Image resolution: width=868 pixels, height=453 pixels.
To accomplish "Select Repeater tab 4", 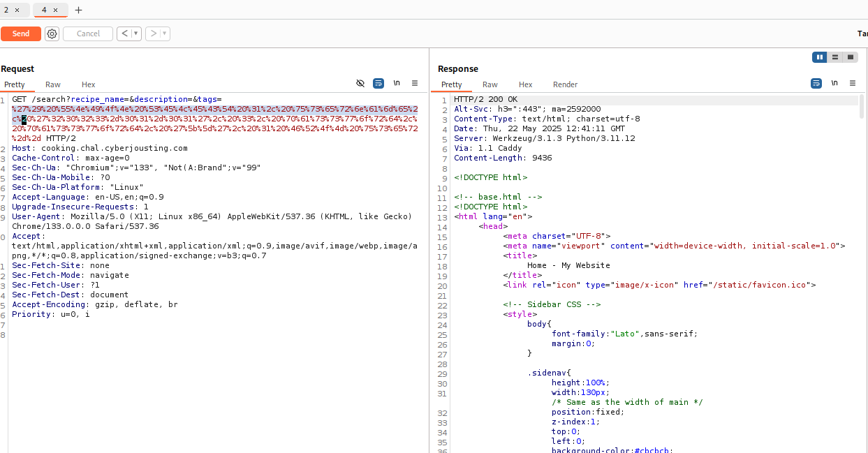I will (x=45, y=10).
